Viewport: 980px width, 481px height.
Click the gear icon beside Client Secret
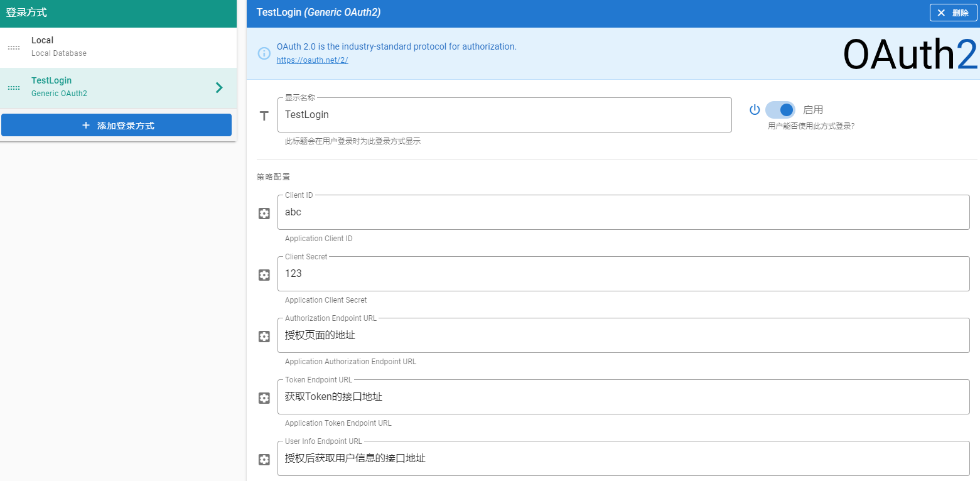264,275
